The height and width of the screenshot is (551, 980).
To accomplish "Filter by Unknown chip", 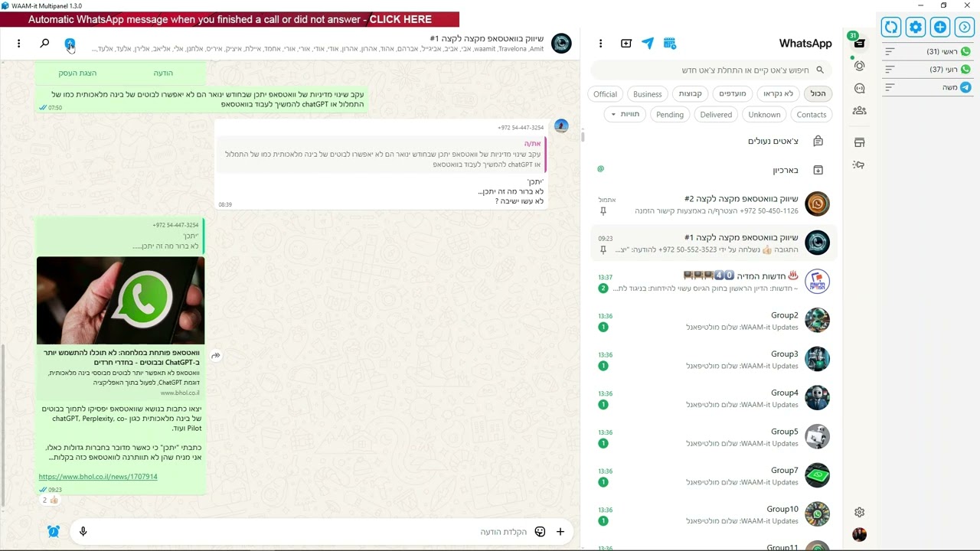I will pos(764,115).
